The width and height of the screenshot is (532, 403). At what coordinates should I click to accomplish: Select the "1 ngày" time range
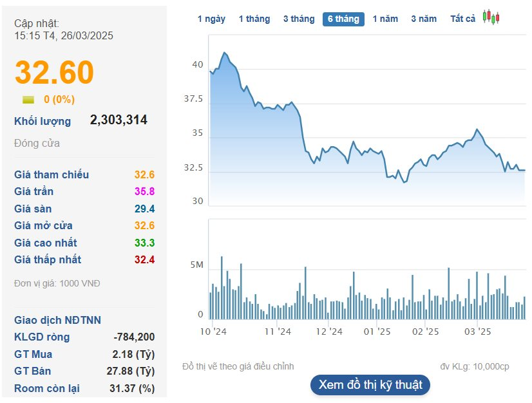(211, 19)
